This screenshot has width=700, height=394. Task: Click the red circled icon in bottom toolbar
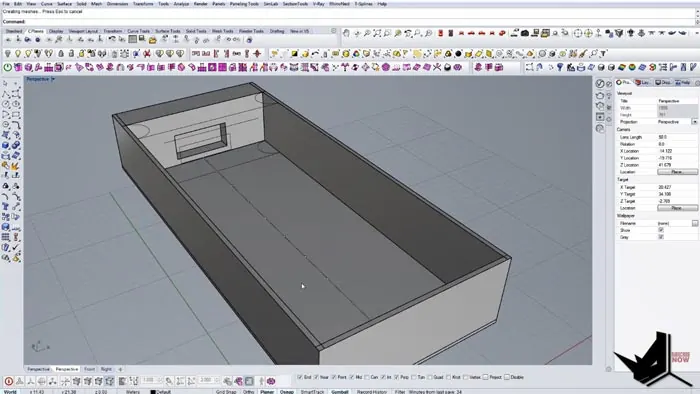[x=8, y=381]
